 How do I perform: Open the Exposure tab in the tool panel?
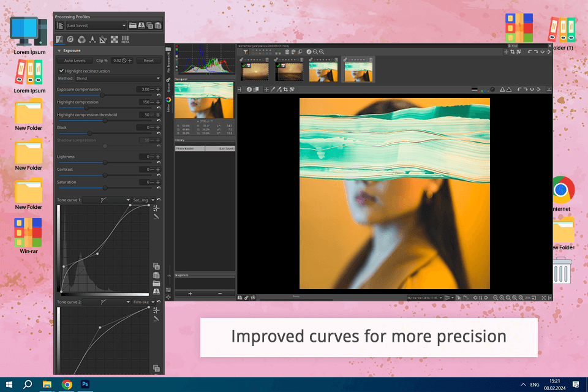pos(59,40)
